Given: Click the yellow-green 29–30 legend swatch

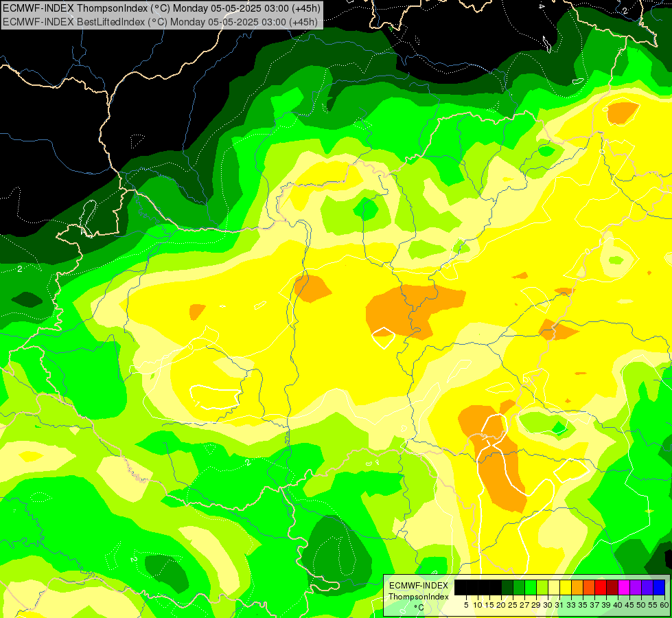Looking at the screenshot, I should click(x=542, y=587).
